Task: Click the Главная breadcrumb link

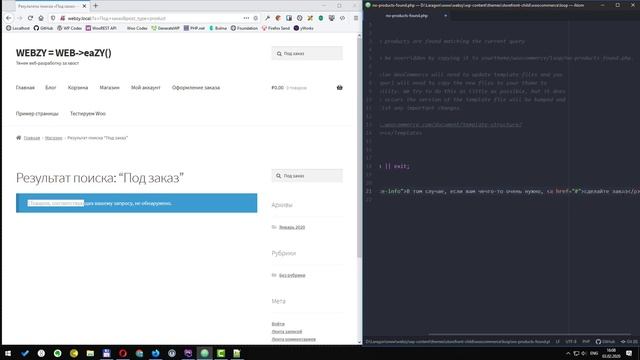Action: click(x=32, y=138)
